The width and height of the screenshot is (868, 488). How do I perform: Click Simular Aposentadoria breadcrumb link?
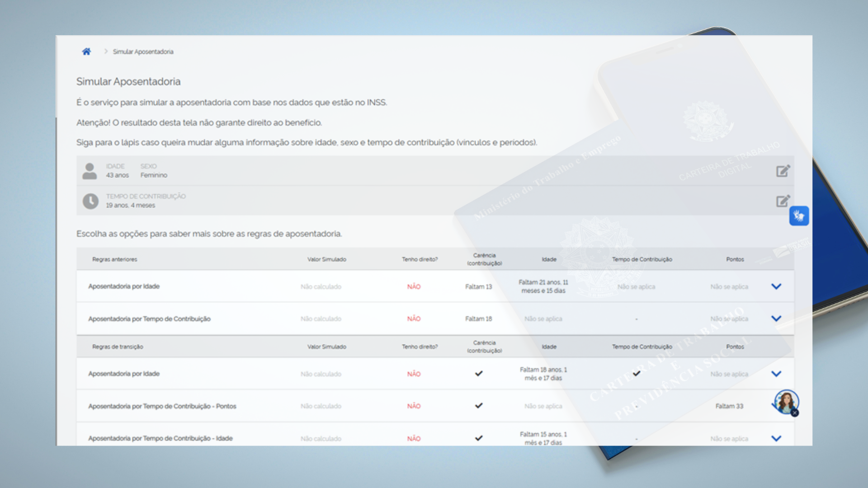click(143, 52)
